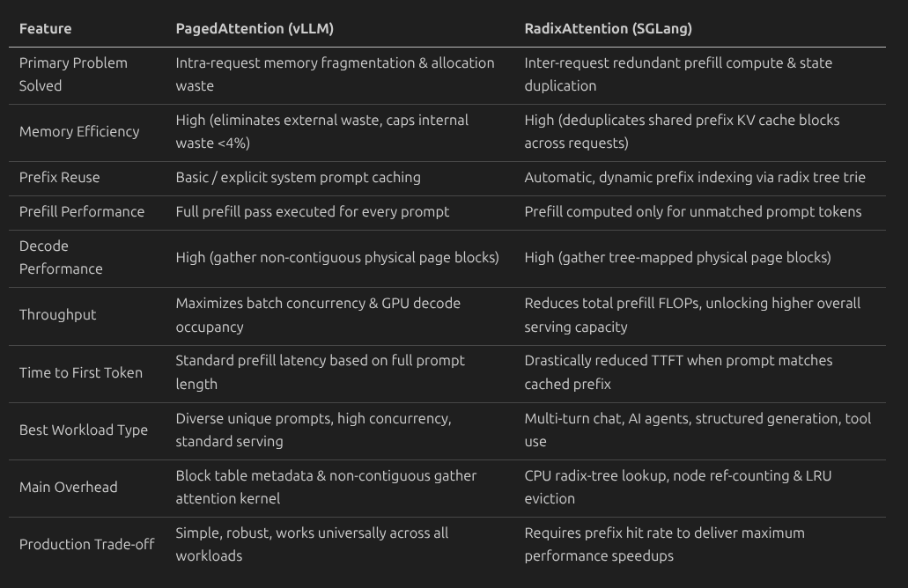Screen dimensions: 908x588
Task: Select the Memory Efficiency row label
Action: click(x=79, y=131)
